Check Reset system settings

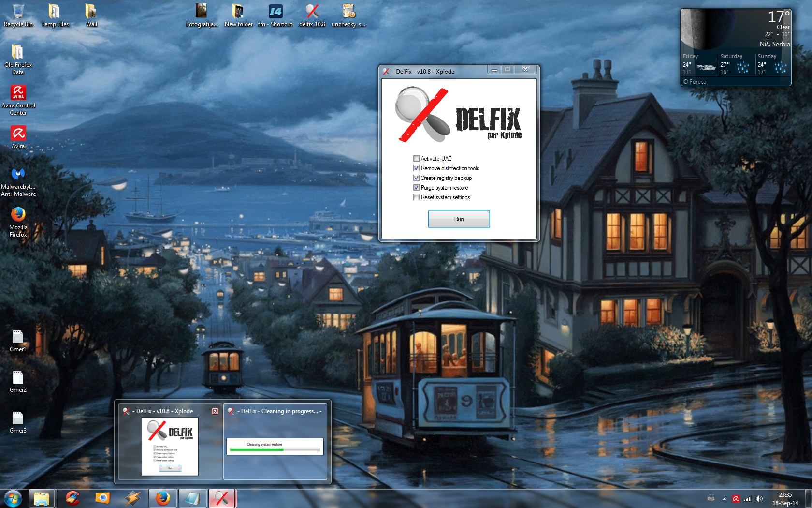[416, 197]
